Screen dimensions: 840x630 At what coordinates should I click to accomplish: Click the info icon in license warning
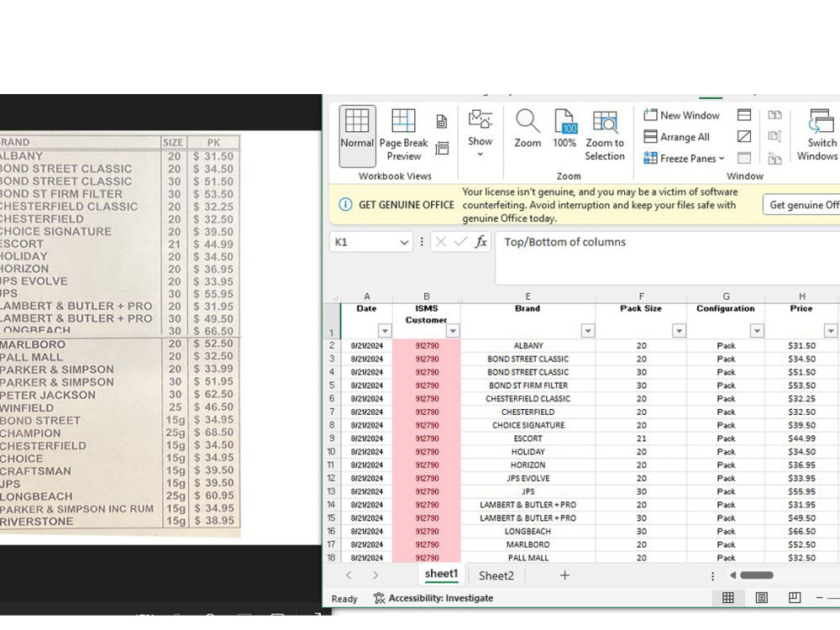[x=345, y=205]
